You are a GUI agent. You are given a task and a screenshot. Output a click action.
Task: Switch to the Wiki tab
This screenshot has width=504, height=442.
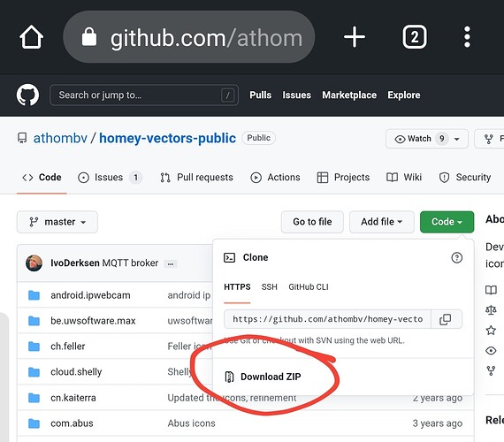(404, 178)
